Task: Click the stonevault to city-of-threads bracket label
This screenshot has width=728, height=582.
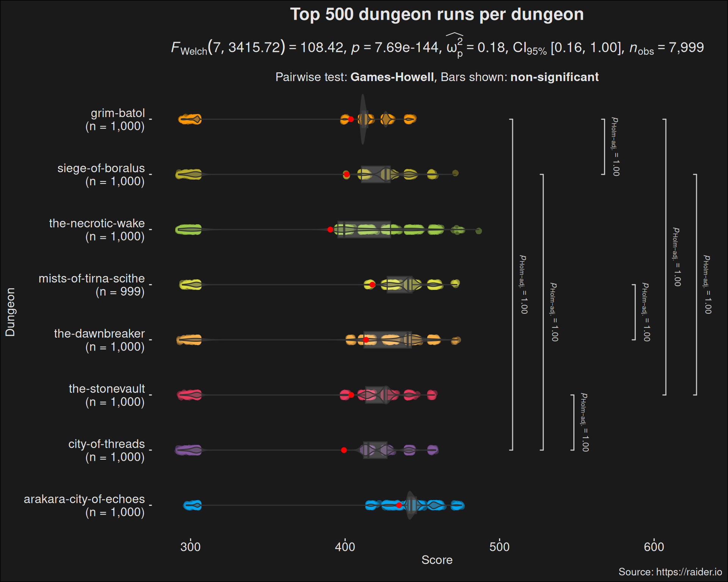Action: pyautogui.click(x=585, y=422)
